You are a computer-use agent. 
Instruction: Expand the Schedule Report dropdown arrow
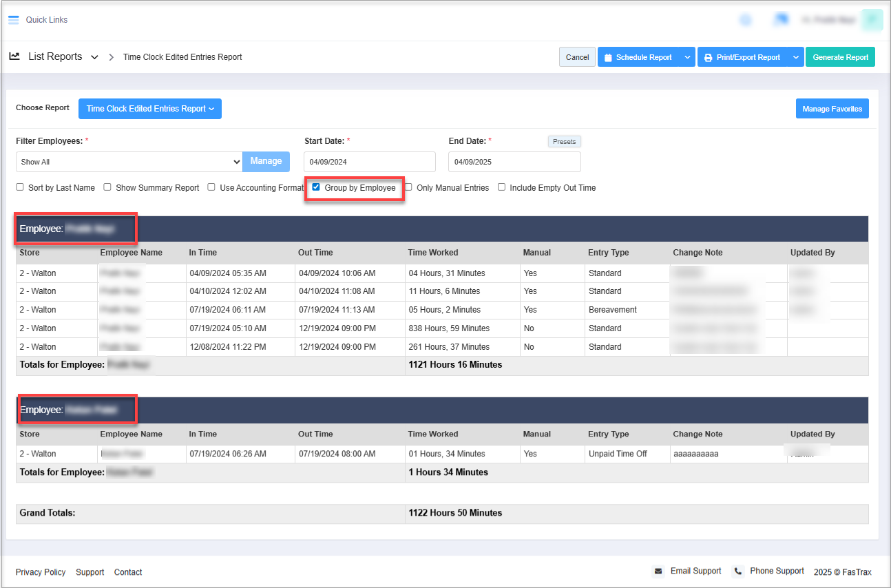(687, 58)
